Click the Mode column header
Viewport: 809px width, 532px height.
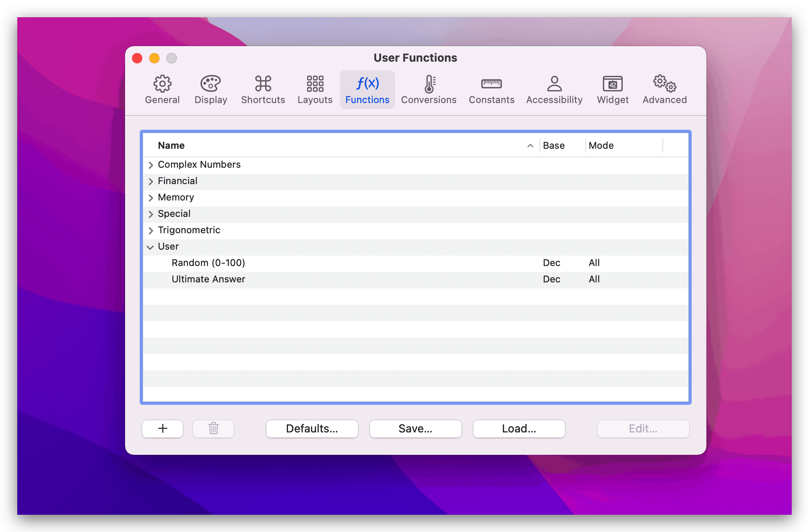click(x=624, y=145)
